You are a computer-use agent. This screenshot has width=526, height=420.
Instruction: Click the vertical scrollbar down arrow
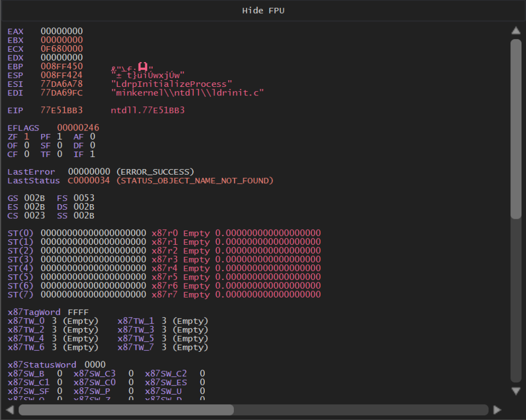tap(516, 390)
